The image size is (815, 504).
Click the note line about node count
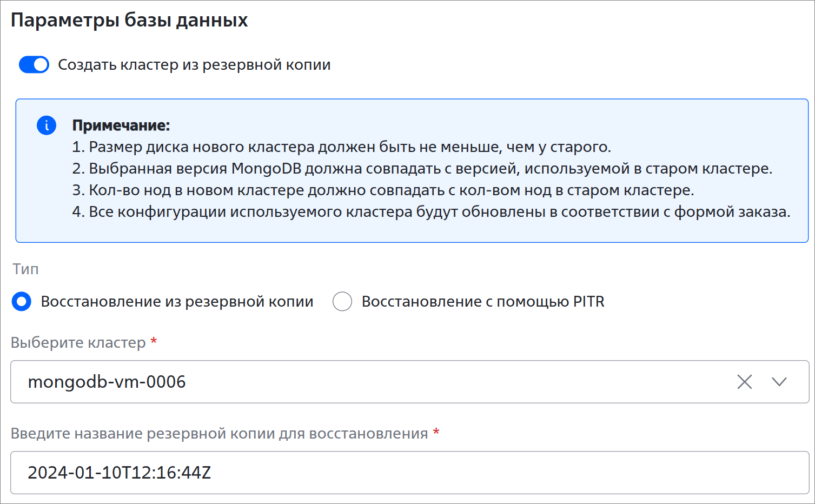(x=383, y=190)
